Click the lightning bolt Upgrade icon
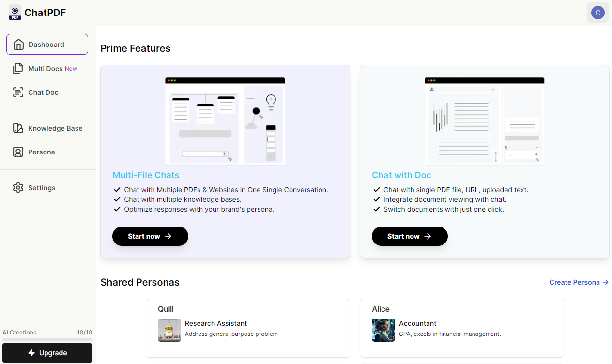This screenshot has width=612, height=364. [x=31, y=353]
